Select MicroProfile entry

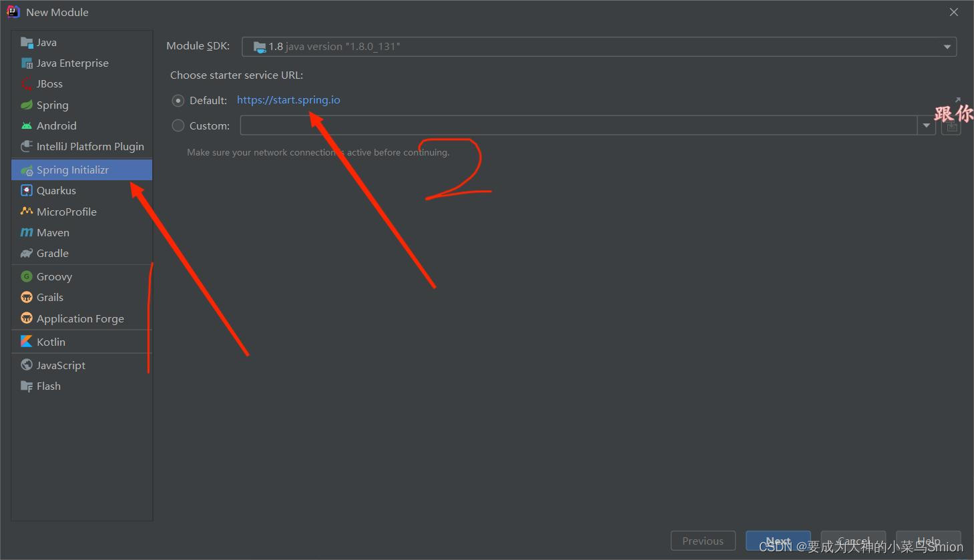pos(82,212)
